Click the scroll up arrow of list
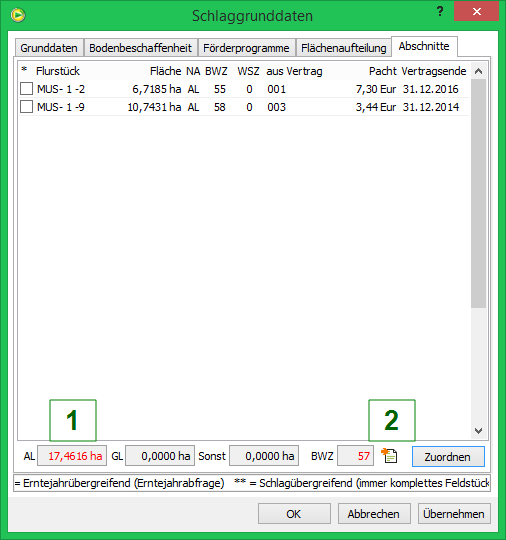Screen dimensions: 506x540 point(478,71)
